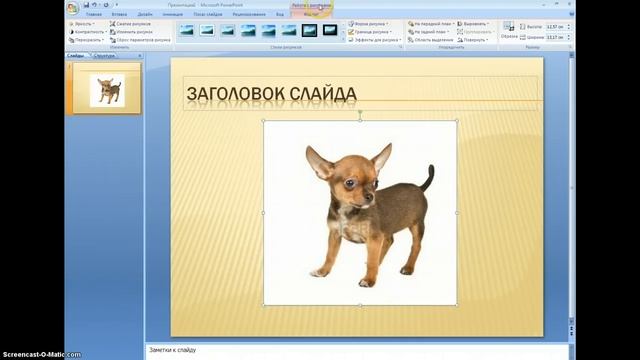Image resolution: width=640 pixels, height=360 pixels.
Task: Adjust the height value spinner
Action: tap(569, 27)
